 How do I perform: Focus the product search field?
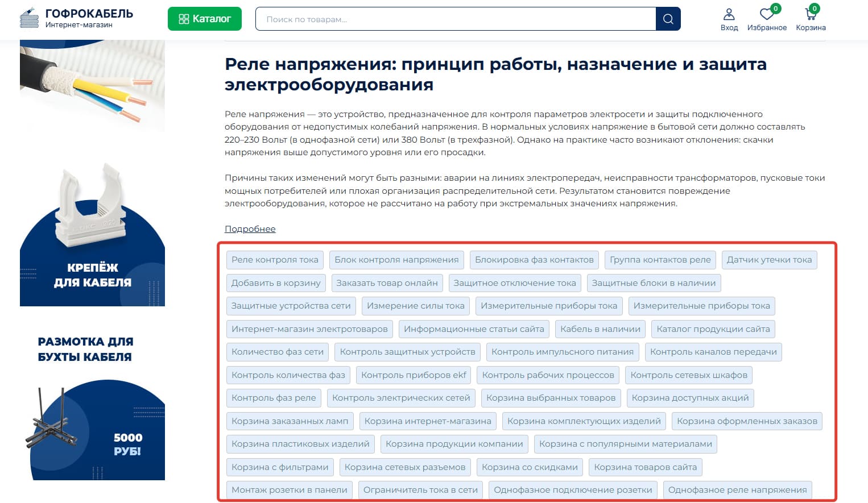[x=455, y=19]
